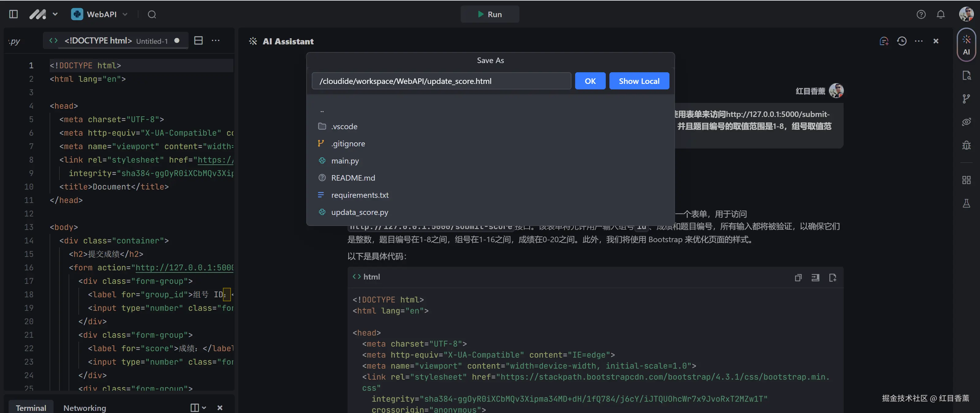Click the OK button in Save As
Image resolution: width=980 pixels, height=413 pixels.
pyautogui.click(x=590, y=81)
